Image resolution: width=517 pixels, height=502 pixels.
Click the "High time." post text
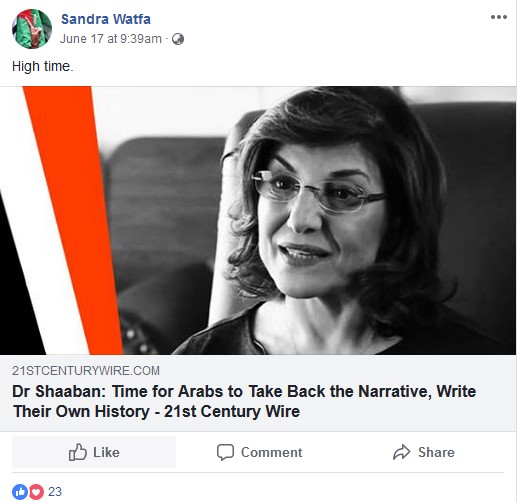tap(42, 66)
